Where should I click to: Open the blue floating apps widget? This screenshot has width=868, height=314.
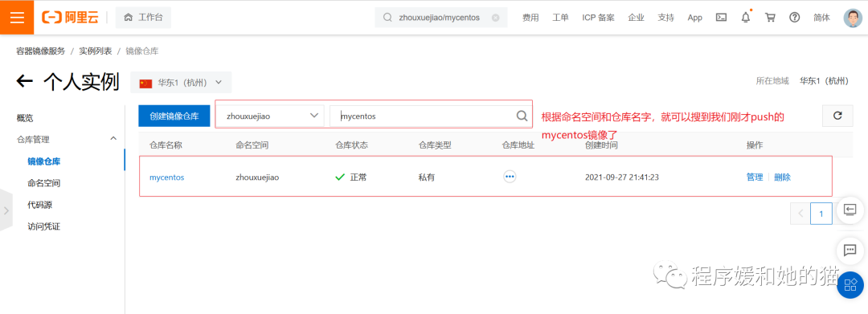(850, 285)
